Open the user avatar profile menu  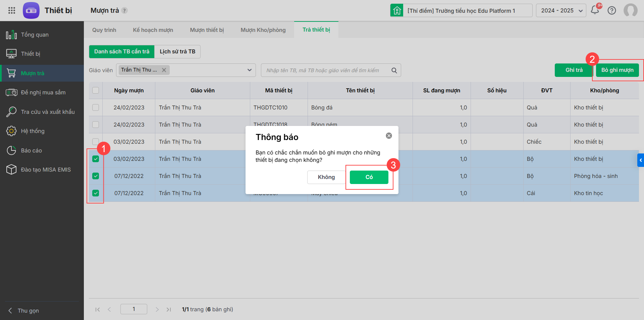click(630, 10)
